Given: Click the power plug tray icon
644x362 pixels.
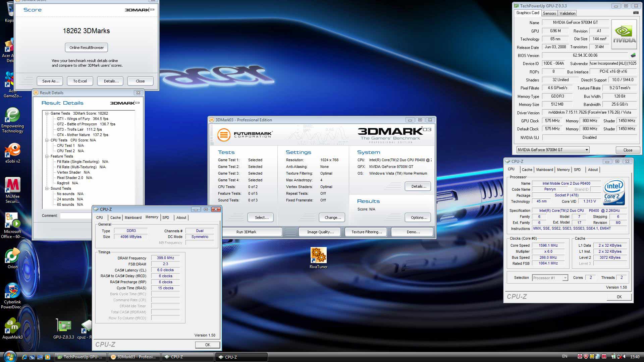Looking at the screenshot, I should 613,357.
